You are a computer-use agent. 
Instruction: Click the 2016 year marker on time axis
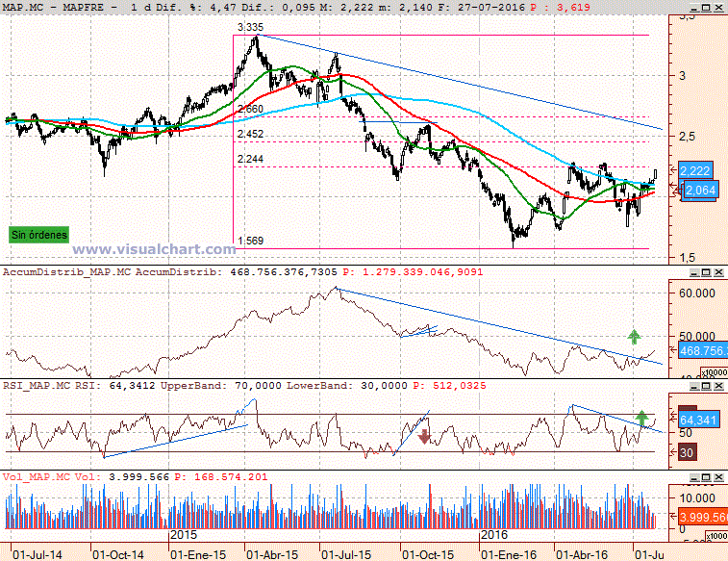click(x=494, y=534)
